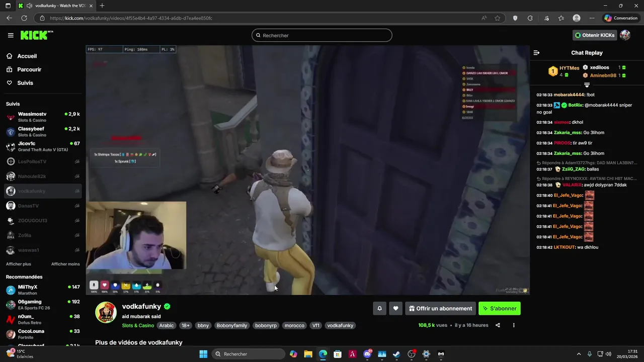Click the Arabic tag

167,325
